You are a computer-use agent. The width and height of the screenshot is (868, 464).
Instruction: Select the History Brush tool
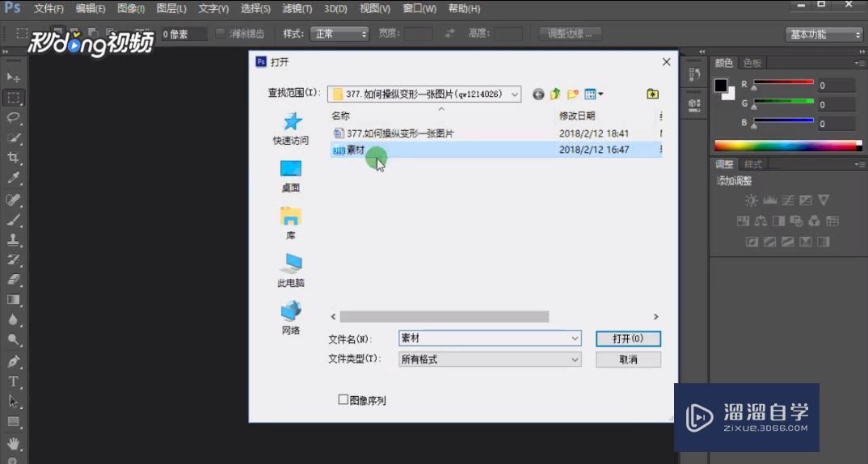click(x=13, y=259)
